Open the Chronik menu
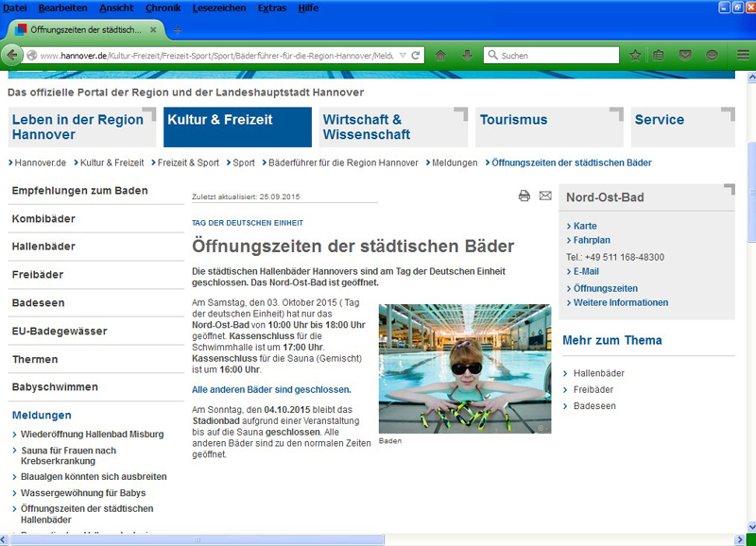Screen dimensions: 756x546 (163, 8)
